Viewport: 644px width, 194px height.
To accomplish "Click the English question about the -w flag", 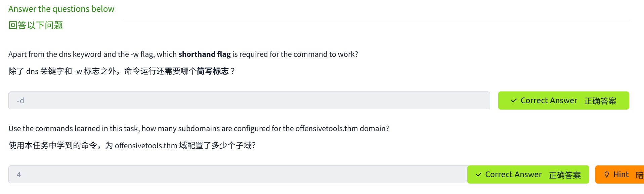I will pyautogui.click(x=183, y=54).
